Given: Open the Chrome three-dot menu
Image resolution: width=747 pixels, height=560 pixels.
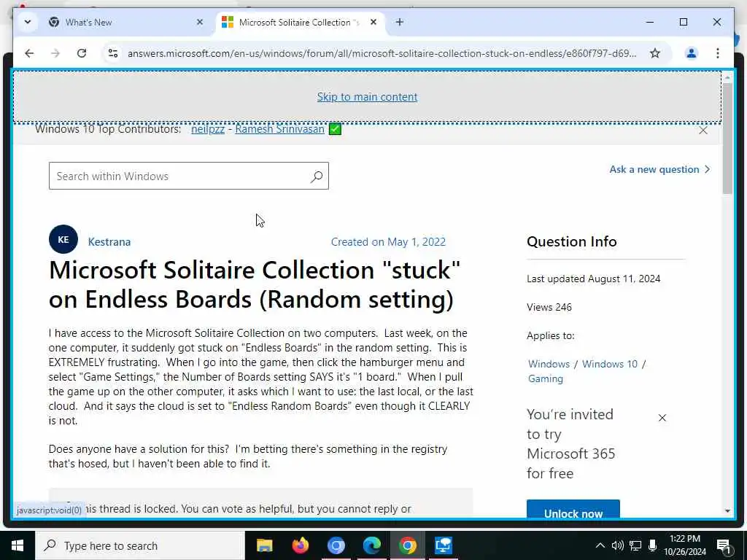Looking at the screenshot, I should coord(718,53).
